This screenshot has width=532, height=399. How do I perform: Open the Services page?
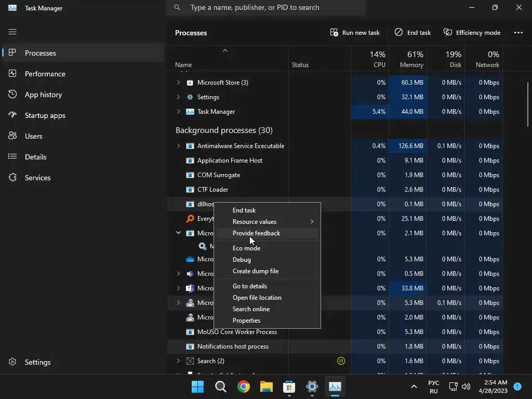pyautogui.click(x=83, y=178)
